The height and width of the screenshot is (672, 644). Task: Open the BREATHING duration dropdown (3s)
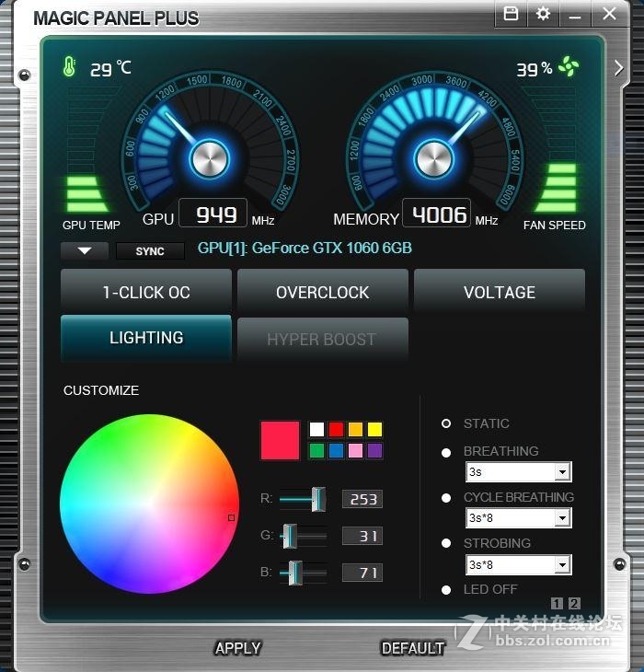519,472
